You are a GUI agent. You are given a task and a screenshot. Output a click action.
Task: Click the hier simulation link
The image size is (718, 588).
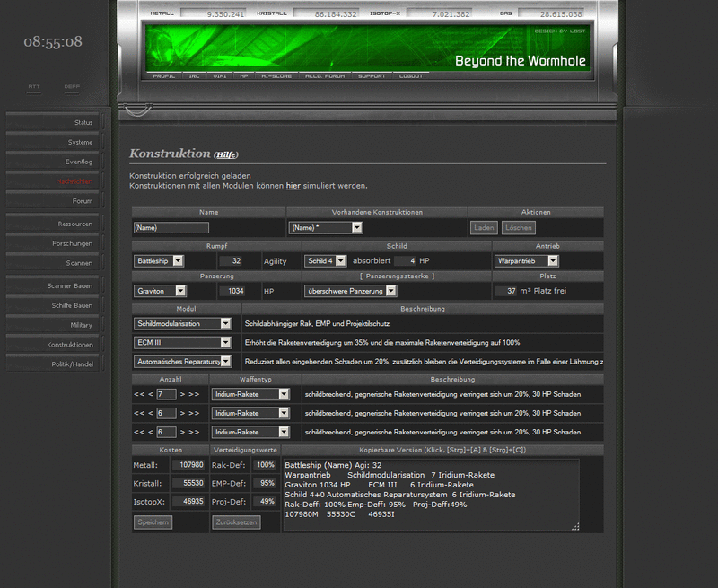click(293, 187)
